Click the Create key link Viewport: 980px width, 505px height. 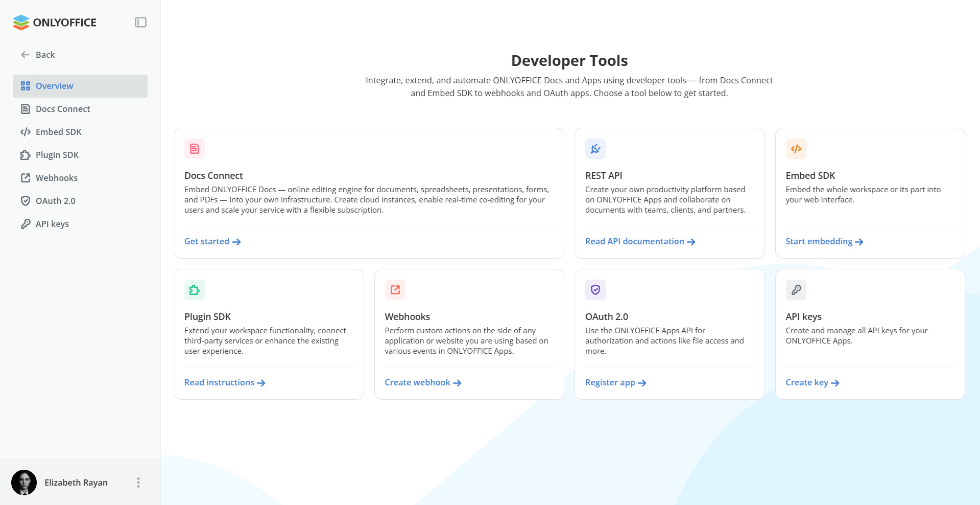812,382
